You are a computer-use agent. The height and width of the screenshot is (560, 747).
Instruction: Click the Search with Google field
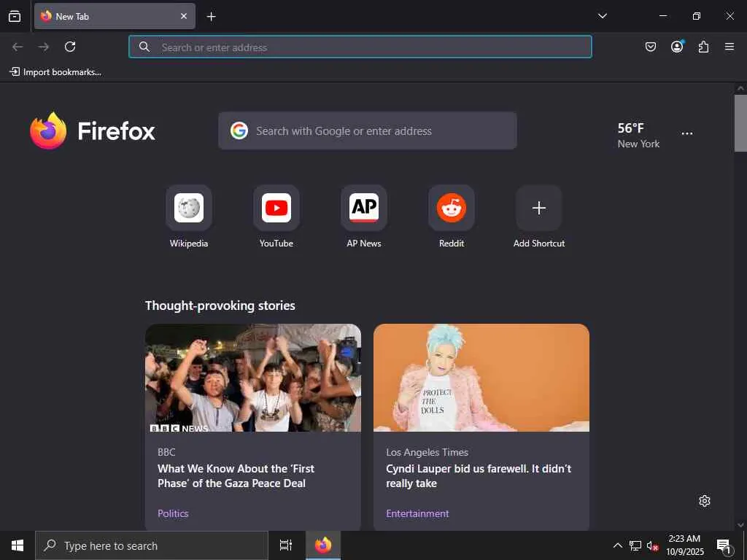tap(368, 131)
